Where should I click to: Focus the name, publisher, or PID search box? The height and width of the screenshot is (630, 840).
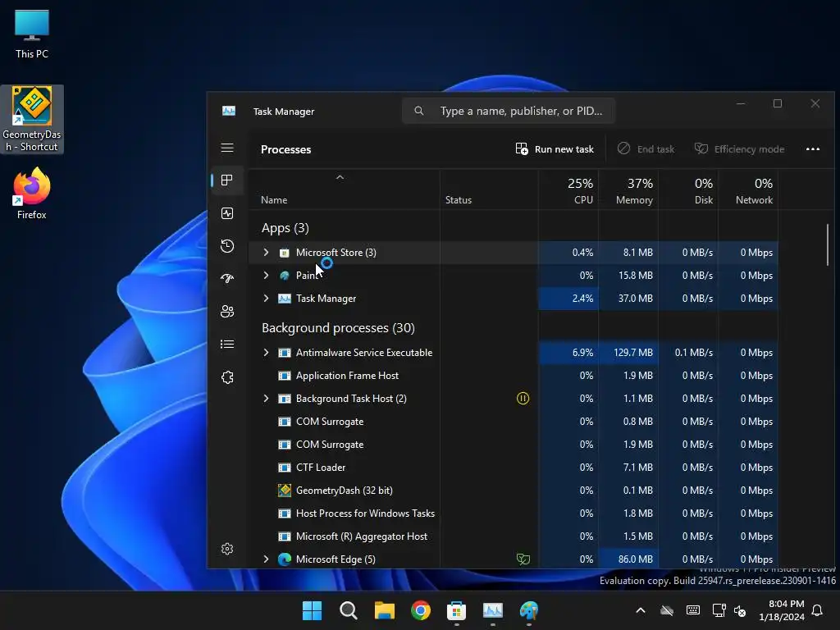pyautogui.click(x=509, y=111)
